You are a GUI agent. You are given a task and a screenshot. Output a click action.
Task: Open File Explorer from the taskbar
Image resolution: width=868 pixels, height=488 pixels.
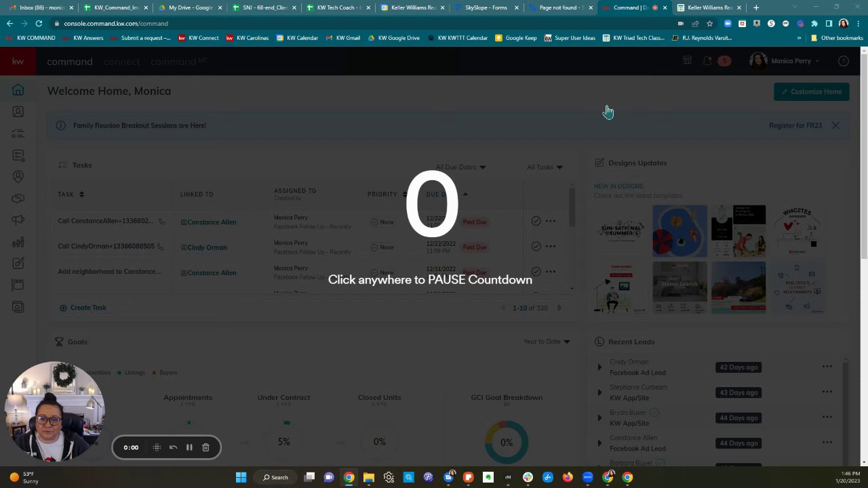[368, 477]
